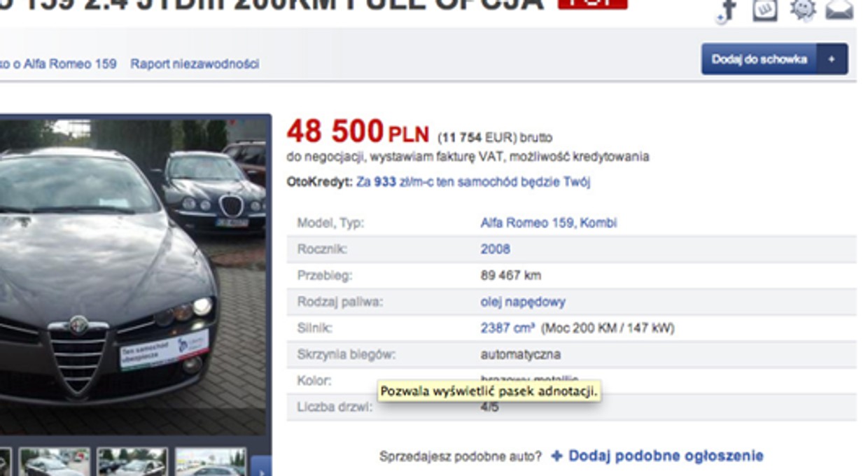The width and height of the screenshot is (868, 476).
Task: Select the second small photo thumbnail
Action: 55,462
